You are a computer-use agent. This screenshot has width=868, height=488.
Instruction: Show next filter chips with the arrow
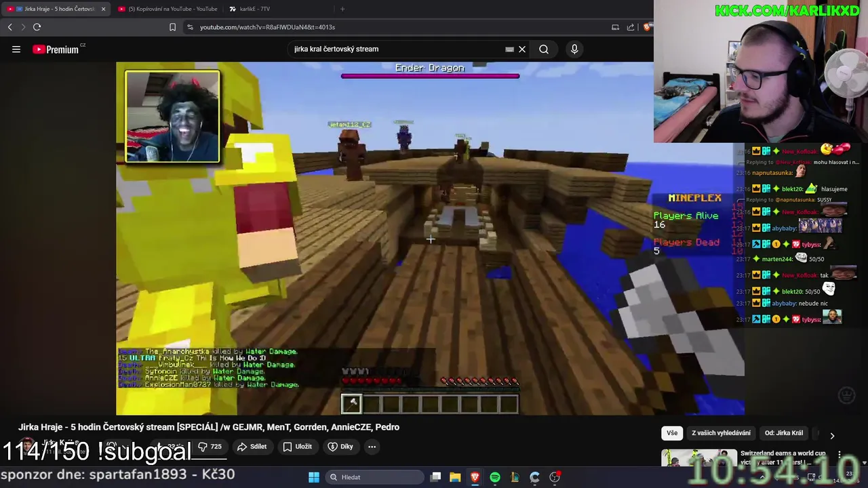point(832,436)
